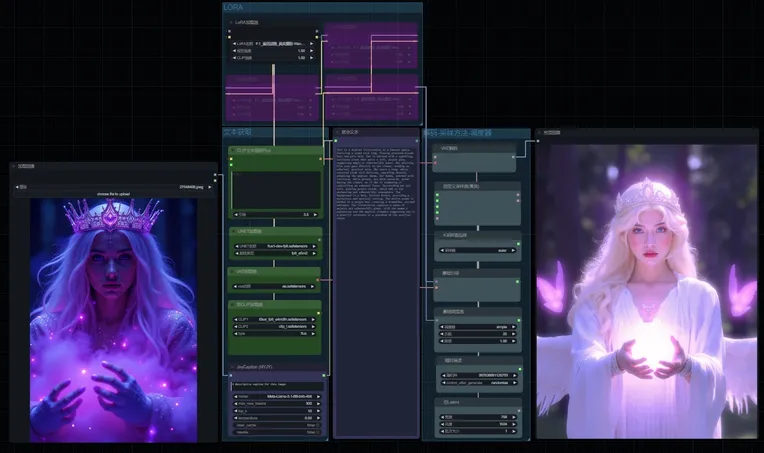Collapse the load image node via its title dot
The height and width of the screenshot is (453, 764).
tap(14, 167)
